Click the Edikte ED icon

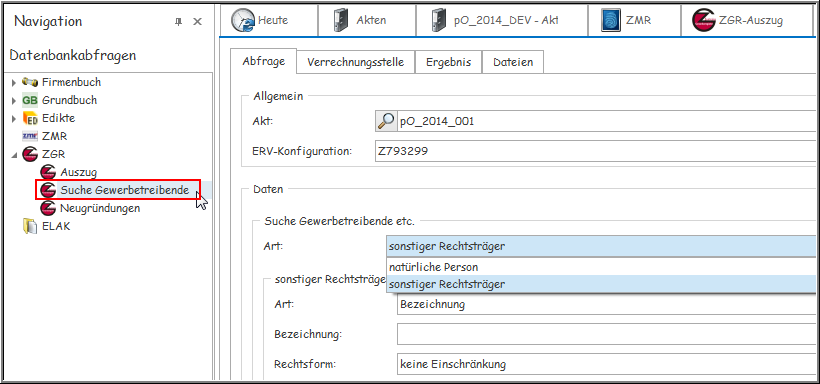pos(30,118)
